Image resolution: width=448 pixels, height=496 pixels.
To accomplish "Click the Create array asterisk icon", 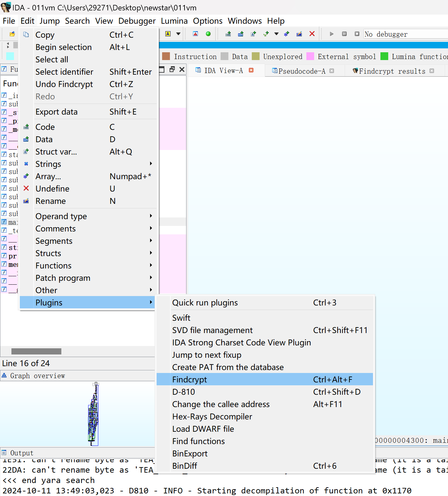I will coord(287,33).
